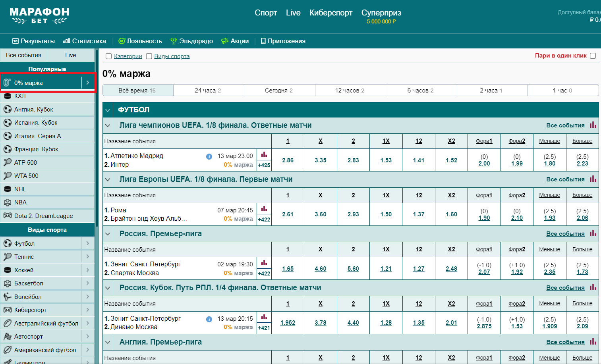
Task: Select Все события tab in sidebar
Action: click(x=23, y=55)
